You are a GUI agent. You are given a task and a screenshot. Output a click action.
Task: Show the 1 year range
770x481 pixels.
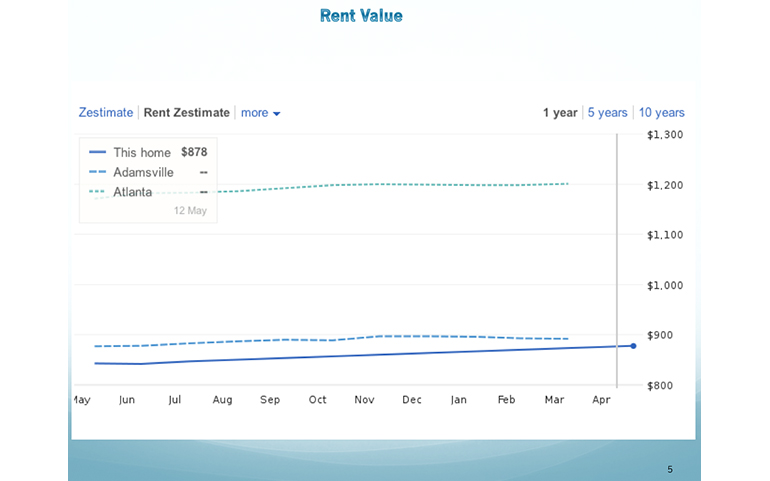click(x=560, y=113)
